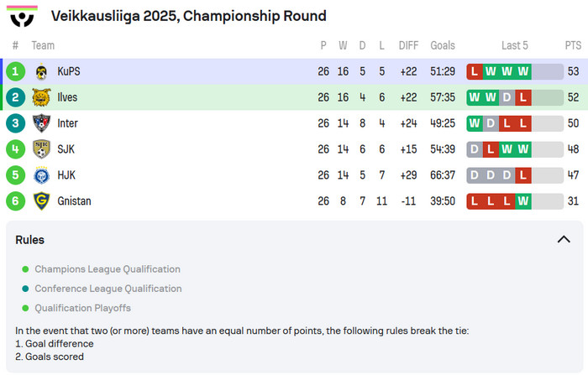Screen dimensions: 588x375
Task: Click the HJK team crest
Action: pyautogui.click(x=41, y=175)
